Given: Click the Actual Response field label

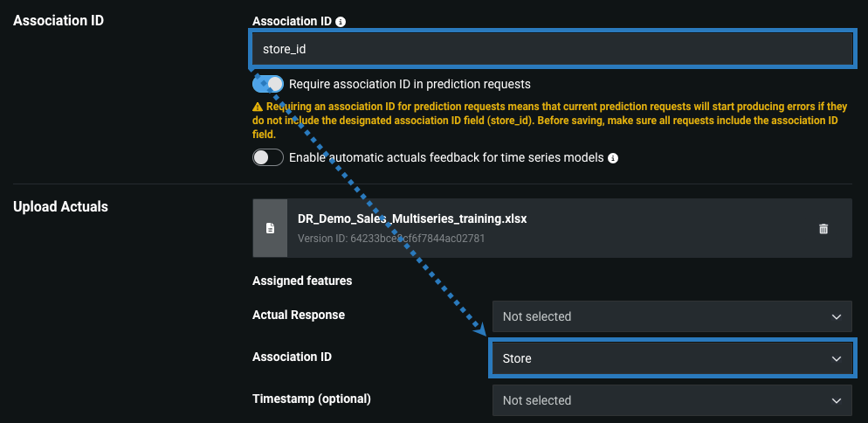Looking at the screenshot, I should click(299, 315).
